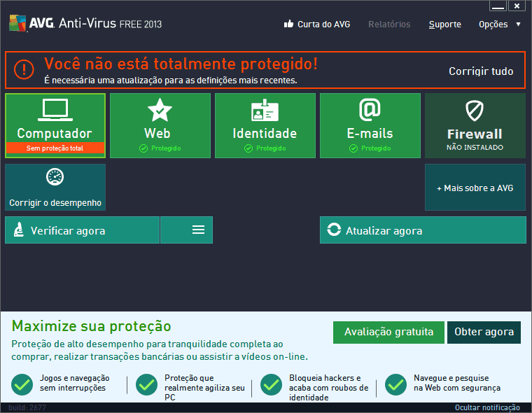Click the warning exclamation circle icon
This screenshot has width=532, height=413.
pos(24,69)
